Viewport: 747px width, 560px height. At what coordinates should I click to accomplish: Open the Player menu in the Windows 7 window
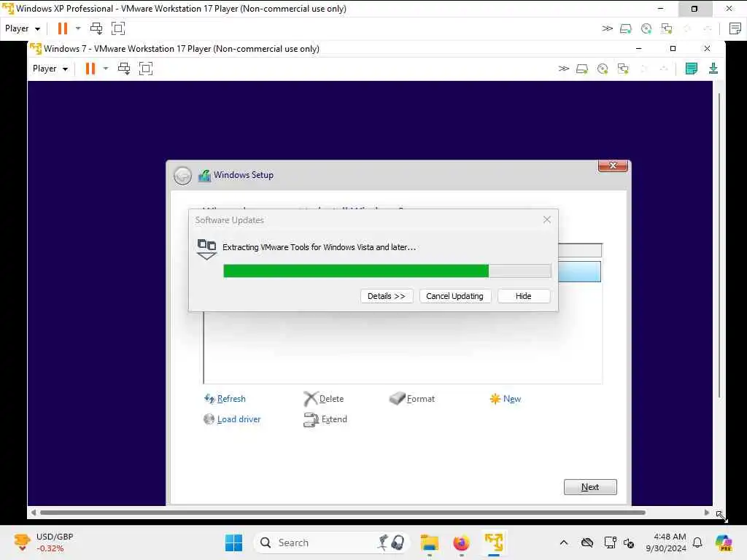[50, 69]
